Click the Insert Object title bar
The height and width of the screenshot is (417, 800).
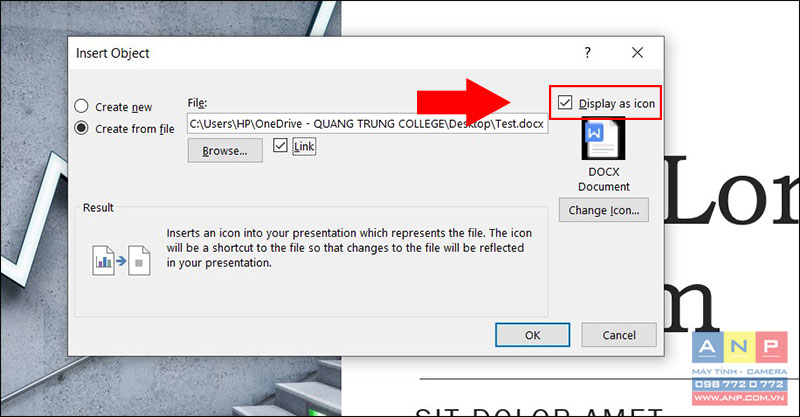point(327,53)
